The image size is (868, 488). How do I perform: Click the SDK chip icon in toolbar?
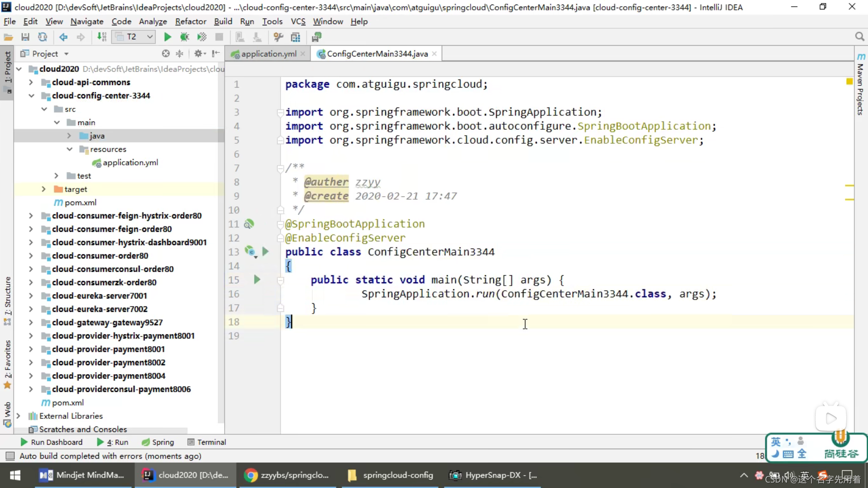click(316, 37)
